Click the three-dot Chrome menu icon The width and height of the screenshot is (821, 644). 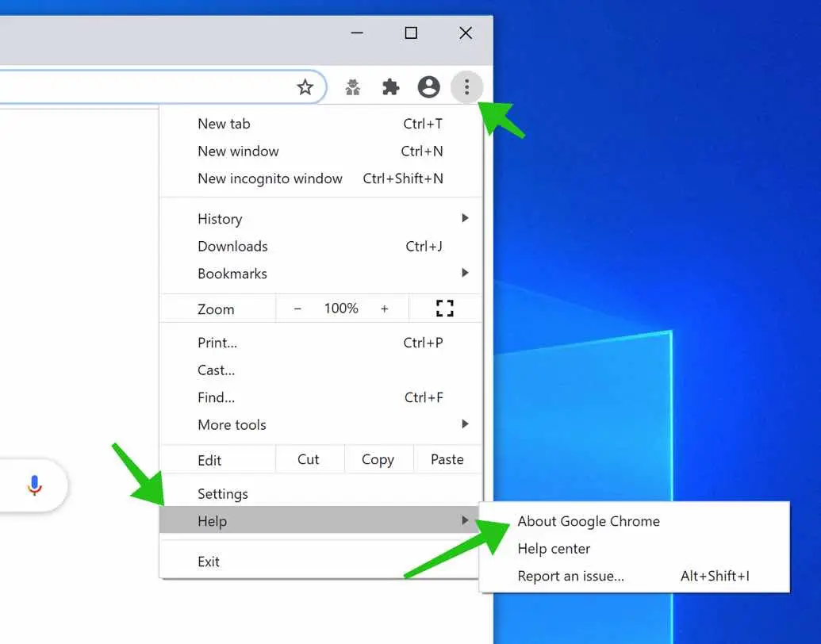pyautogui.click(x=466, y=86)
